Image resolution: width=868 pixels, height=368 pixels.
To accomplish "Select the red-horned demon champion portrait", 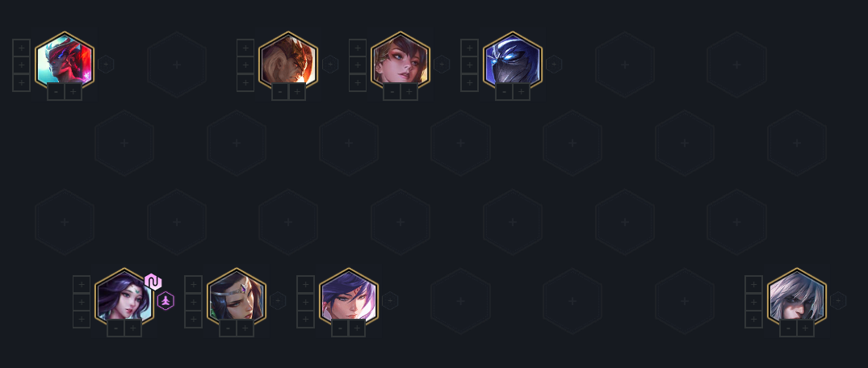I will [65, 60].
